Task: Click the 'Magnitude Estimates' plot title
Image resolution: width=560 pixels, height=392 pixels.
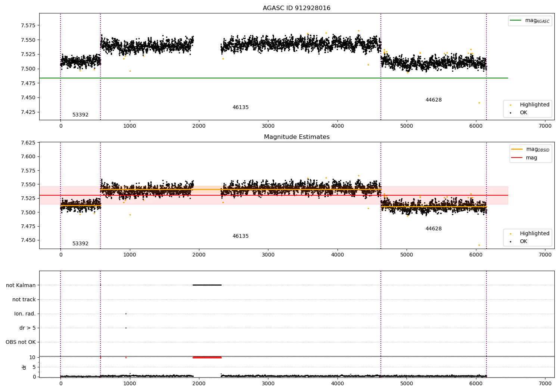Action: coord(296,137)
